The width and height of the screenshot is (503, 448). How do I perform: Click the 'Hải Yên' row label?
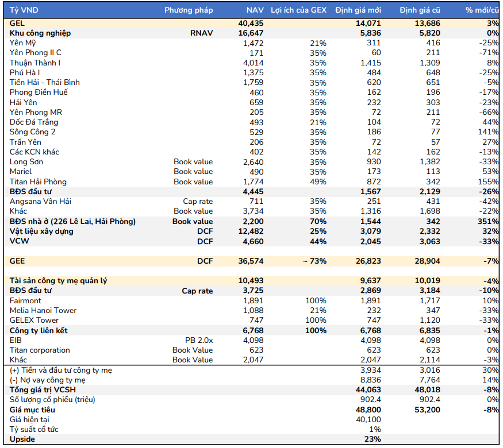[x=23, y=102]
